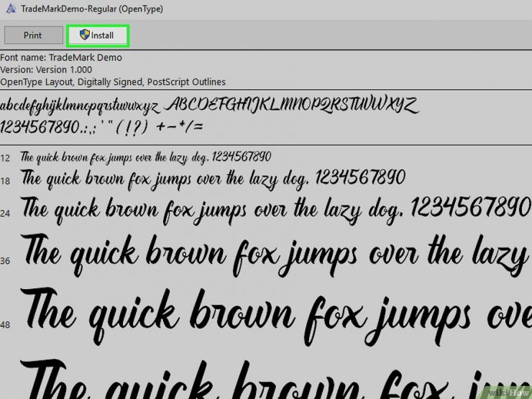The image size is (532, 399).
Task: Click the 12-point quick brown fox sample
Action: tap(145, 157)
